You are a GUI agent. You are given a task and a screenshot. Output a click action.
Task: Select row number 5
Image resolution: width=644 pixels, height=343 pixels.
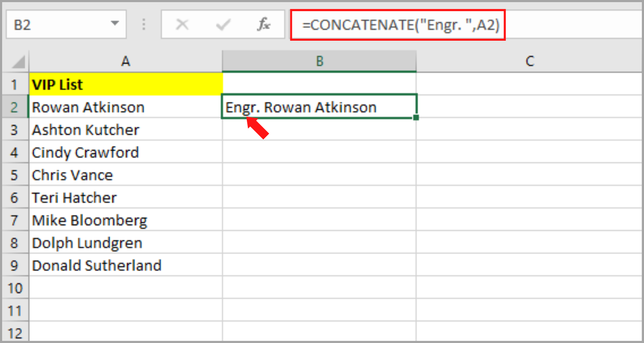pyautogui.click(x=15, y=175)
